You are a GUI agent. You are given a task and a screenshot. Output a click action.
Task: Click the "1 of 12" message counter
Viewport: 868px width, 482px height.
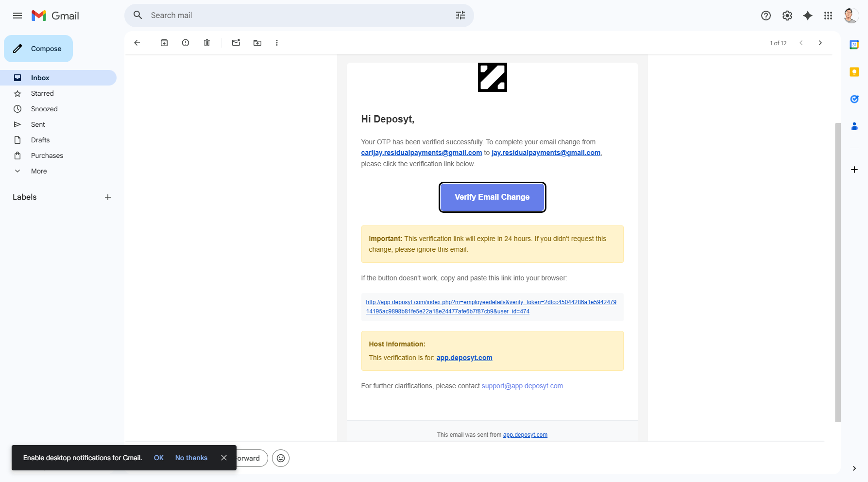778,43
